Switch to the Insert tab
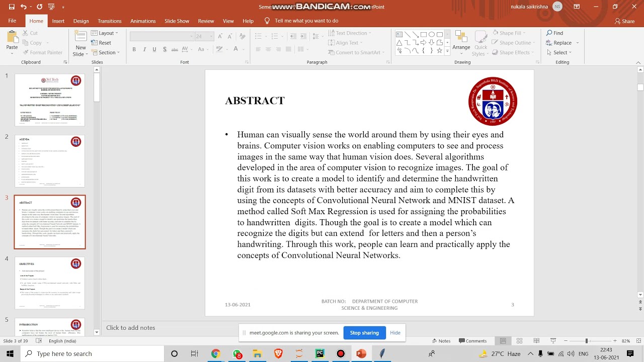 point(58,21)
